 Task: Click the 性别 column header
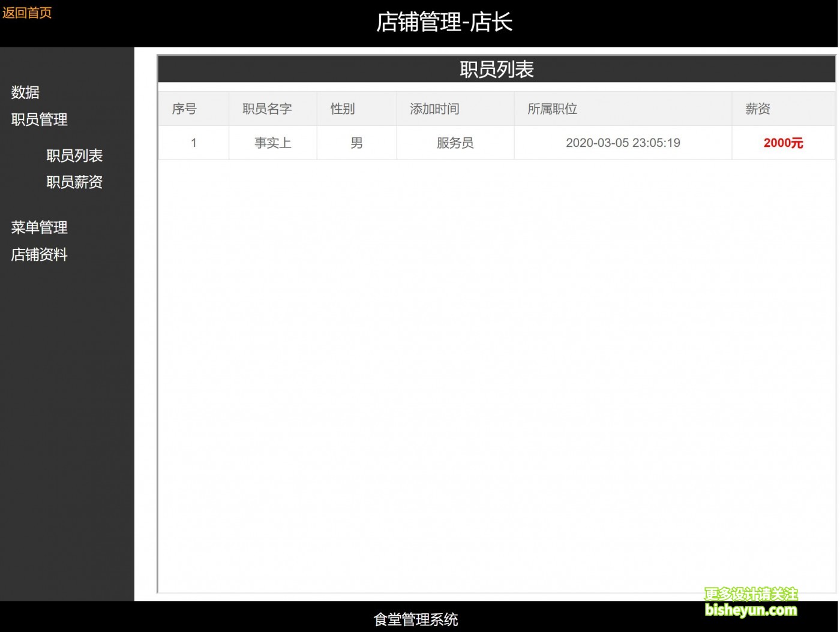[x=343, y=109]
